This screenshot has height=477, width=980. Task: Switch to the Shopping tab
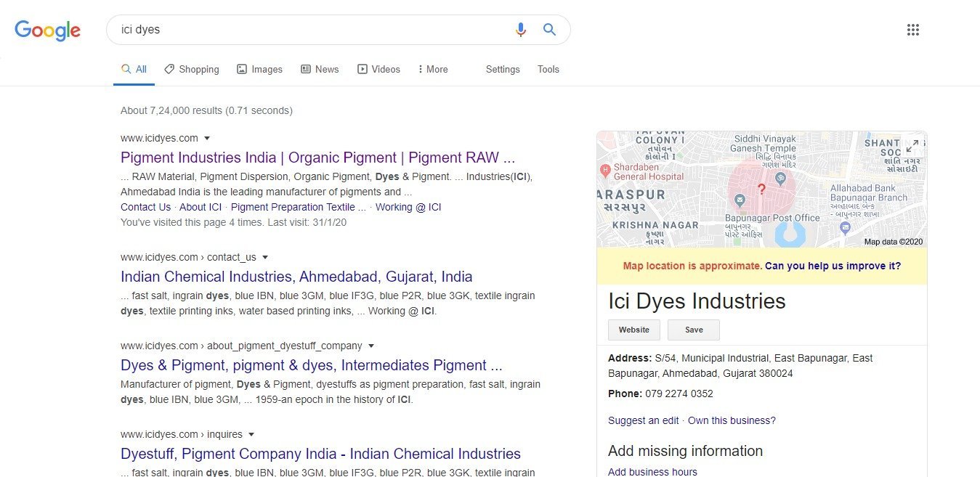click(x=191, y=70)
